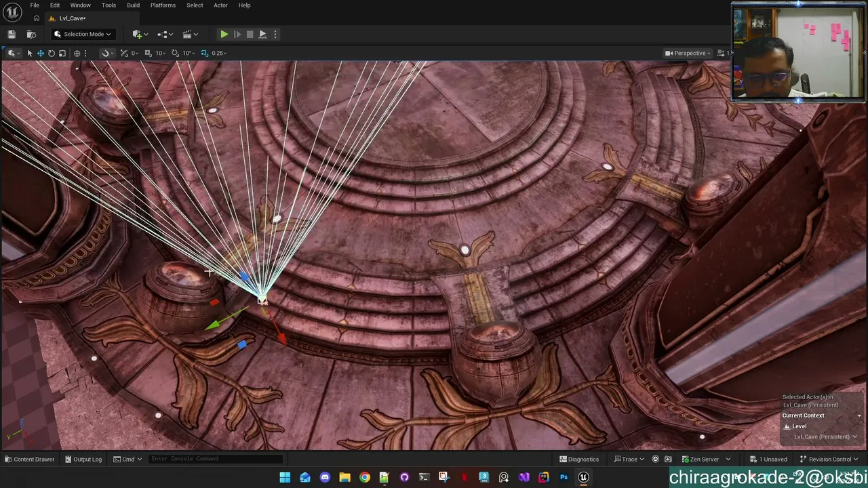The width and height of the screenshot is (868, 488).
Task: Open the Trace dropdown
Action: (x=629, y=459)
